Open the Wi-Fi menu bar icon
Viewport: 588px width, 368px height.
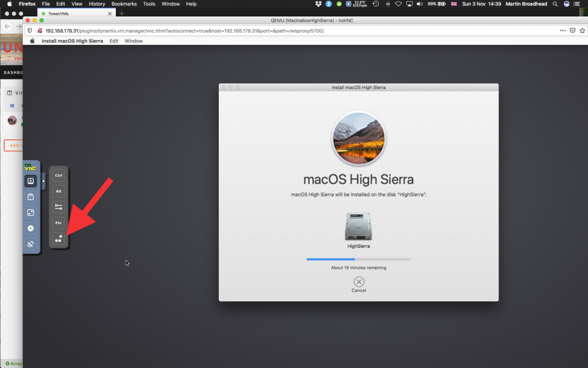pos(398,4)
